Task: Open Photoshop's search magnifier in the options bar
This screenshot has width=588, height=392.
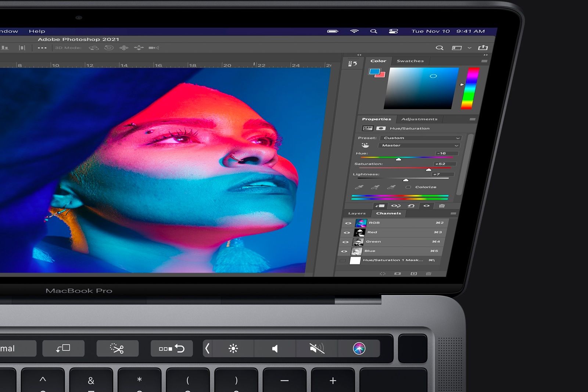Action: (x=440, y=48)
